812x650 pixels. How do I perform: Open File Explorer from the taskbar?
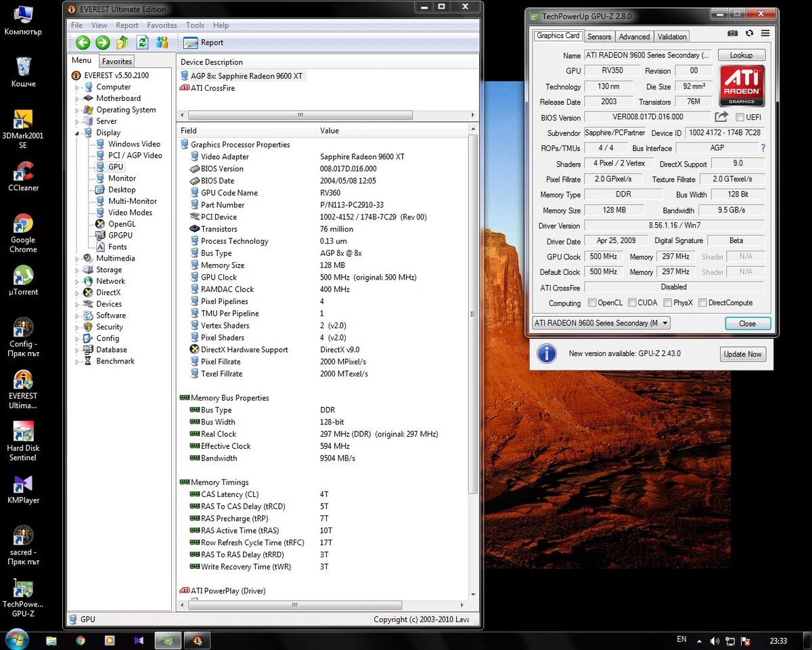pyautogui.click(x=51, y=640)
